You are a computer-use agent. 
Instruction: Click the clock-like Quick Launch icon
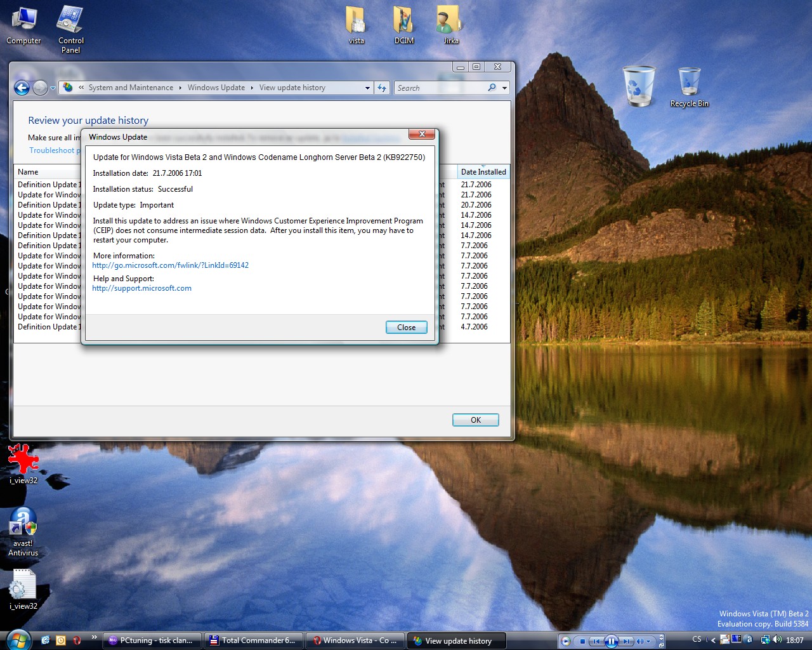(61, 640)
